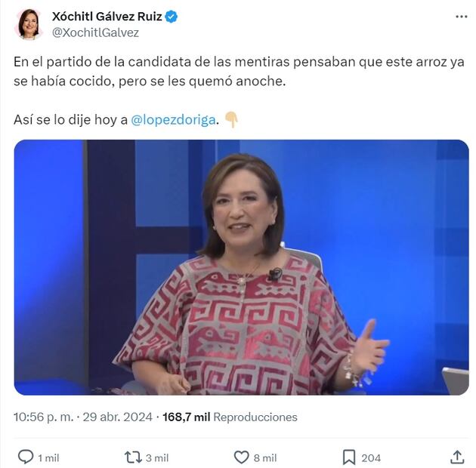Play the embedded interview video
This screenshot has width=476, height=468.
point(241,267)
